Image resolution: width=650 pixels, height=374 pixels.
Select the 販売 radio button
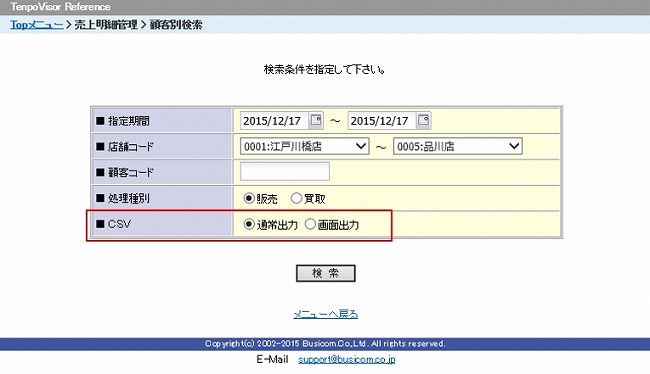pos(249,198)
